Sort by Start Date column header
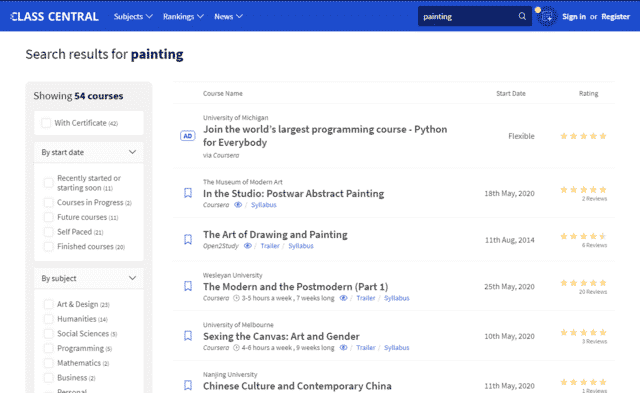The width and height of the screenshot is (640, 393). pyautogui.click(x=511, y=93)
